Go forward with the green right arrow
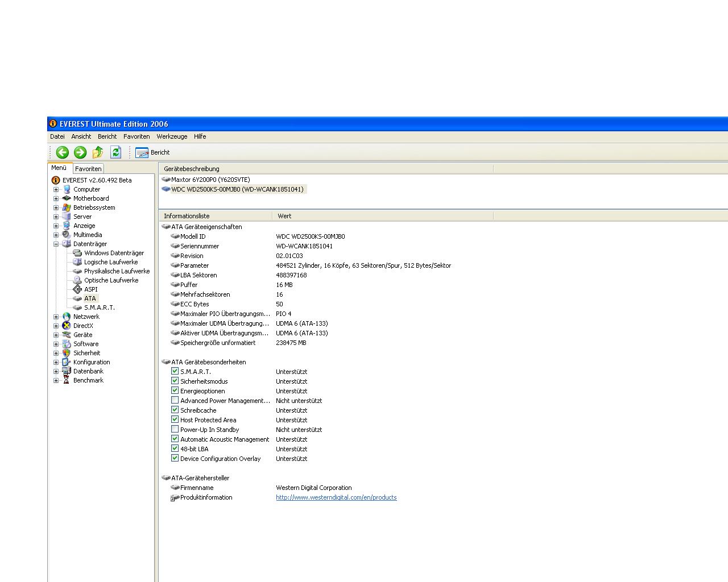728x582 pixels. coord(80,152)
